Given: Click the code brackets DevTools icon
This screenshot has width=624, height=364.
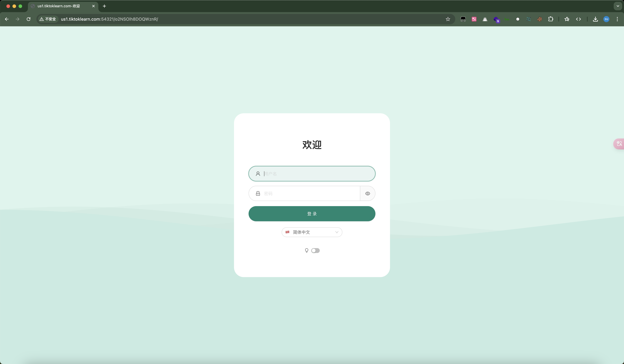Looking at the screenshot, I should click(578, 19).
